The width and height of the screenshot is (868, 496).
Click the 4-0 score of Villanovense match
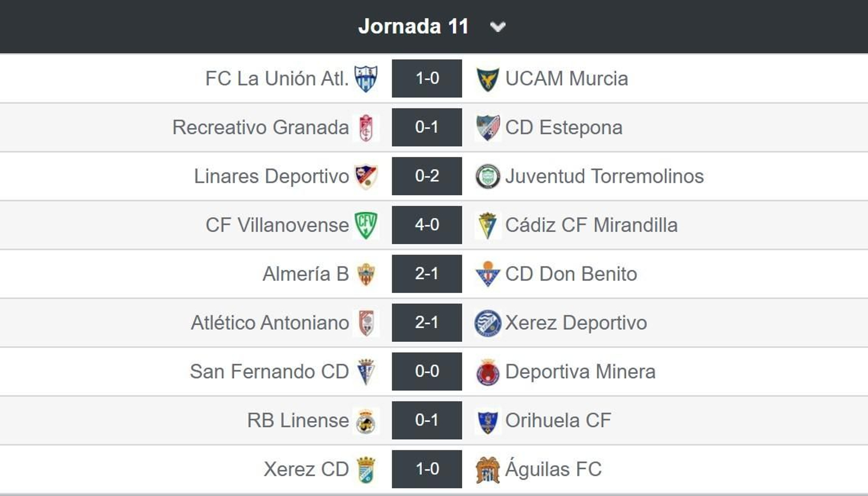pos(426,225)
